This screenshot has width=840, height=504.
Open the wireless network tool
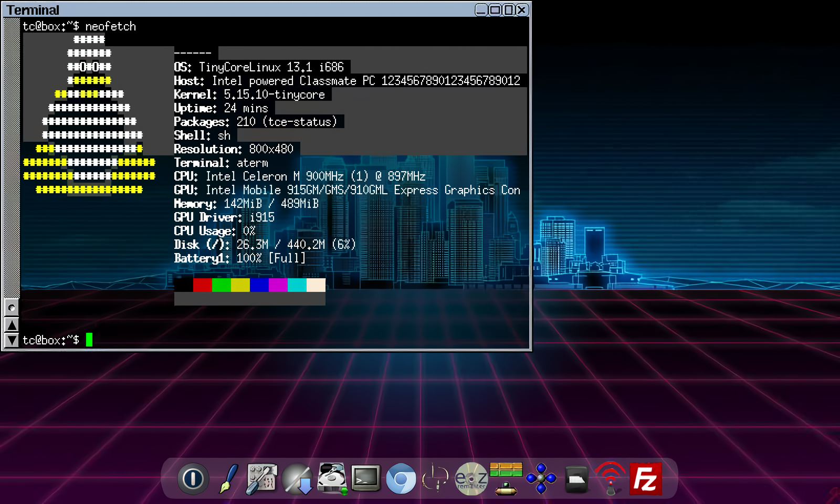(610, 478)
